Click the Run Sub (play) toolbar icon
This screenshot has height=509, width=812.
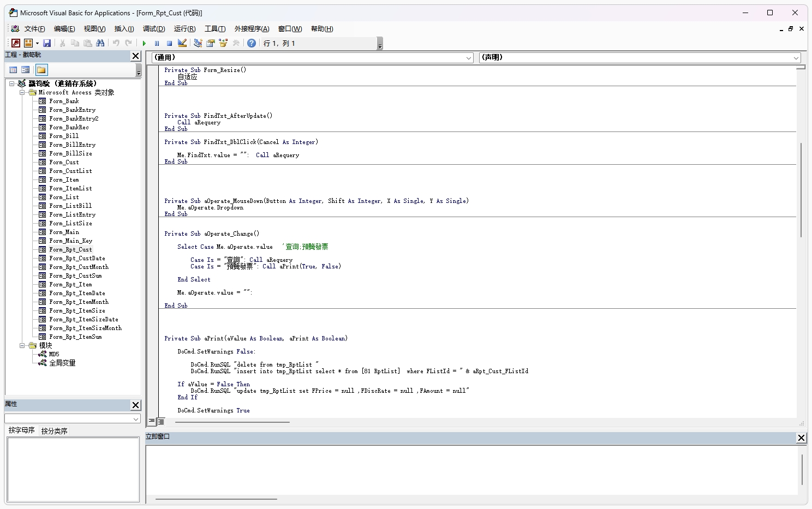tap(144, 43)
